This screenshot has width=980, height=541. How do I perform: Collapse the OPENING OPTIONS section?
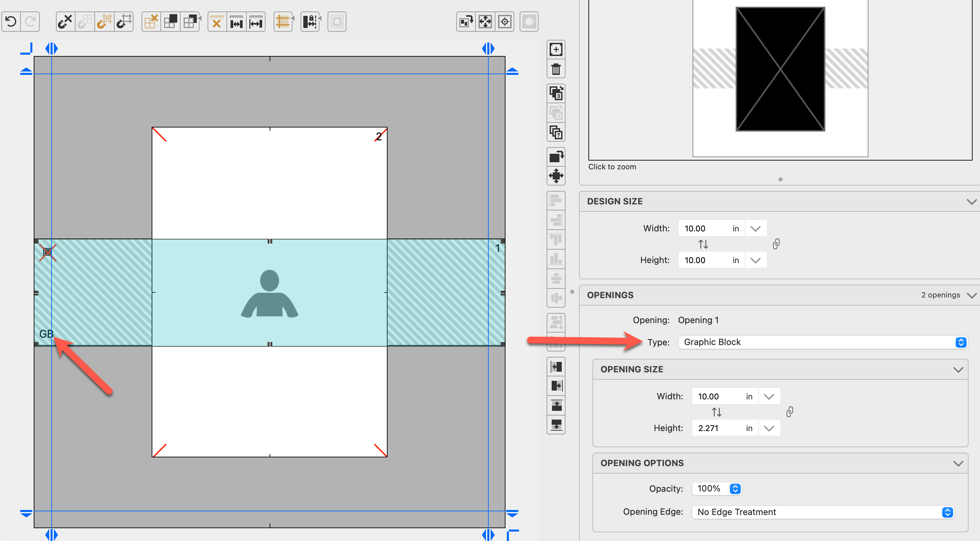[x=958, y=463]
